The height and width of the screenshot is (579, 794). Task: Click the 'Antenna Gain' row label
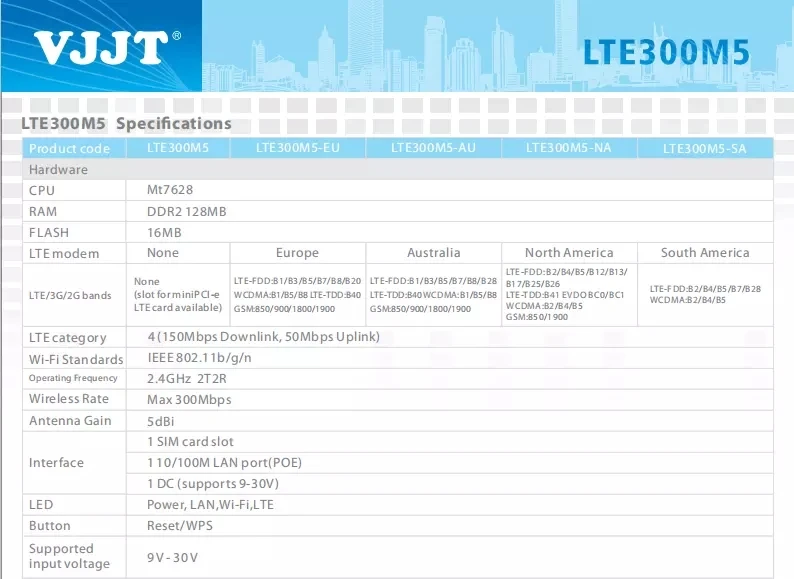tap(70, 420)
